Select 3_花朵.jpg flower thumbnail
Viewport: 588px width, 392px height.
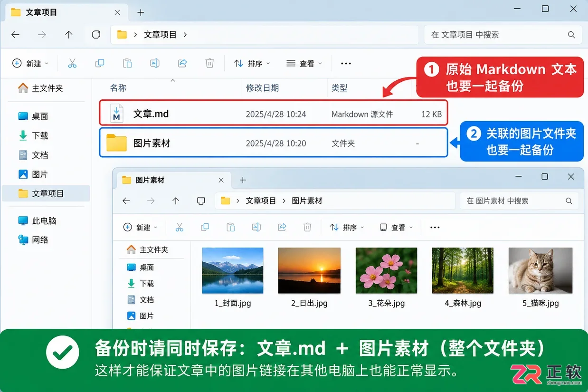[x=387, y=270]
